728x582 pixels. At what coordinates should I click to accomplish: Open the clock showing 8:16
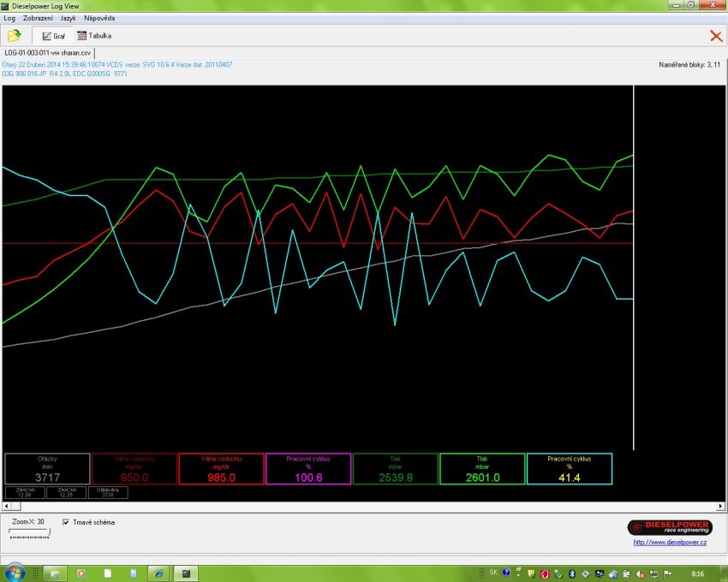point(697,573)
